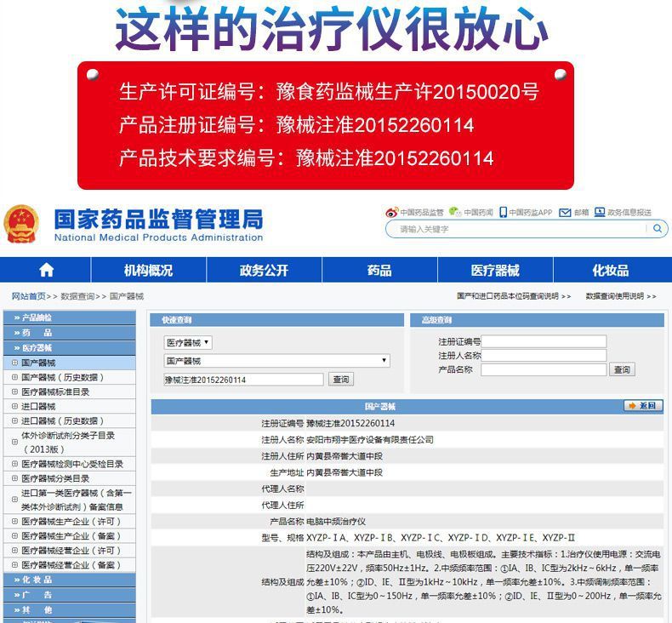The width and height of the screenshot is (672, 623).
Task: Expand 医疗器械分类目录 tree node
Action: [x=14, y=478]
